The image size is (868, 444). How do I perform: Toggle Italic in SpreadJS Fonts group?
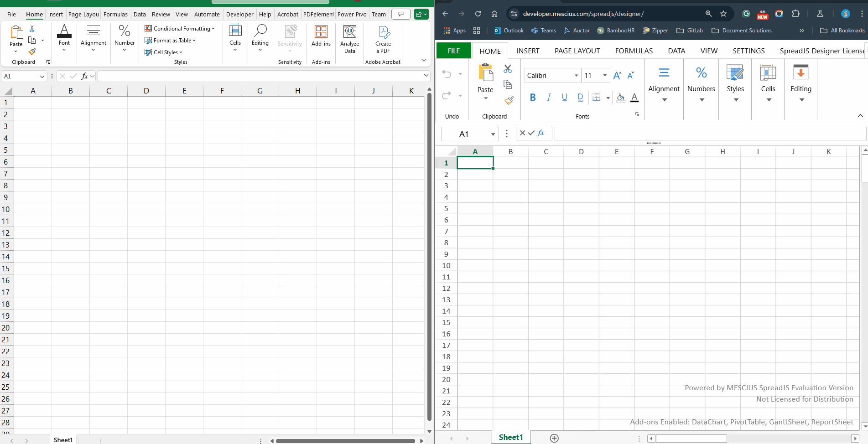pos(549,97)
